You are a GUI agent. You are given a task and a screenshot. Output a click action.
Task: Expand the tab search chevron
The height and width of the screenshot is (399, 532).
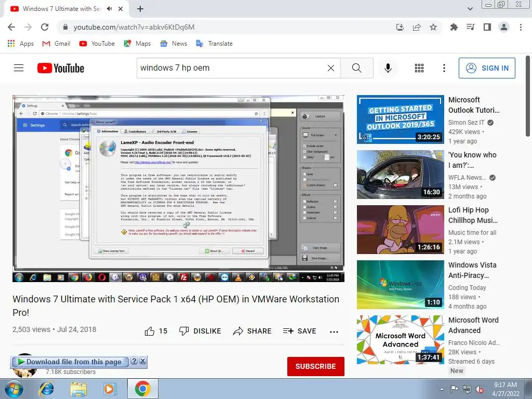(470, 9)
